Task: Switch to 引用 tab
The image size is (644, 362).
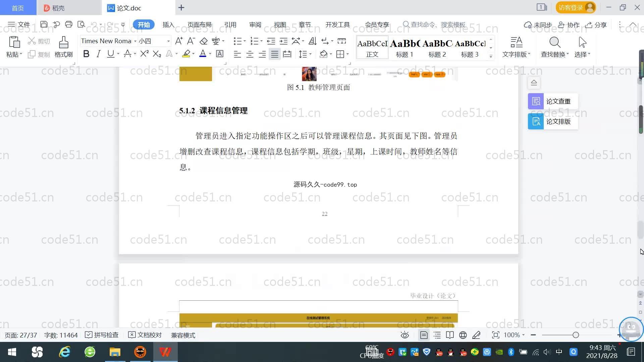Action: tap(230, 24)
